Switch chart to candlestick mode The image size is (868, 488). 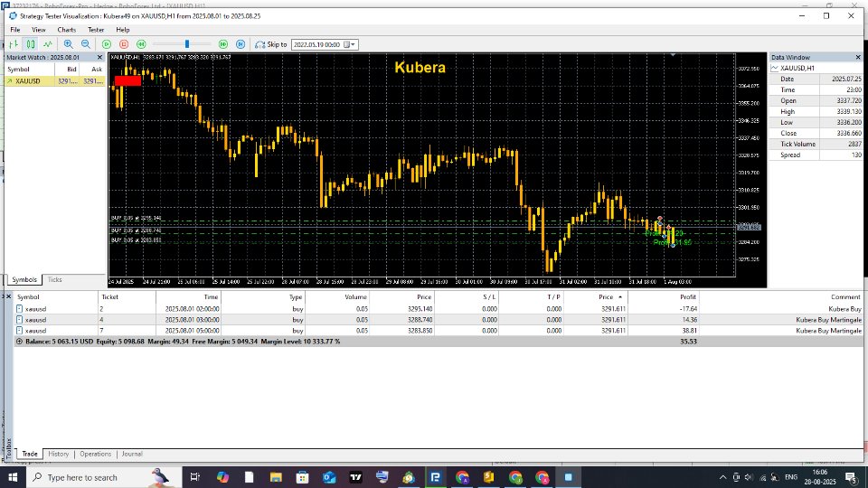31,44
